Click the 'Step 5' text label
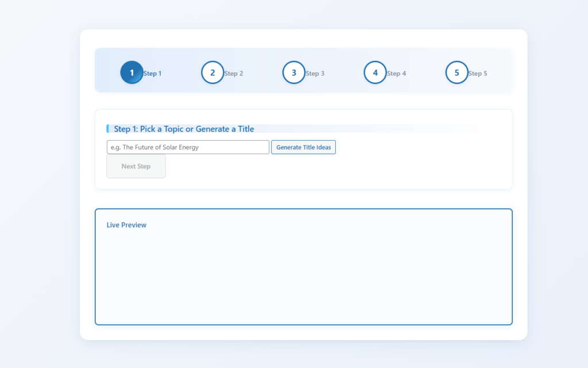This screenshot has width=588, height=368. tap(477, 73)
